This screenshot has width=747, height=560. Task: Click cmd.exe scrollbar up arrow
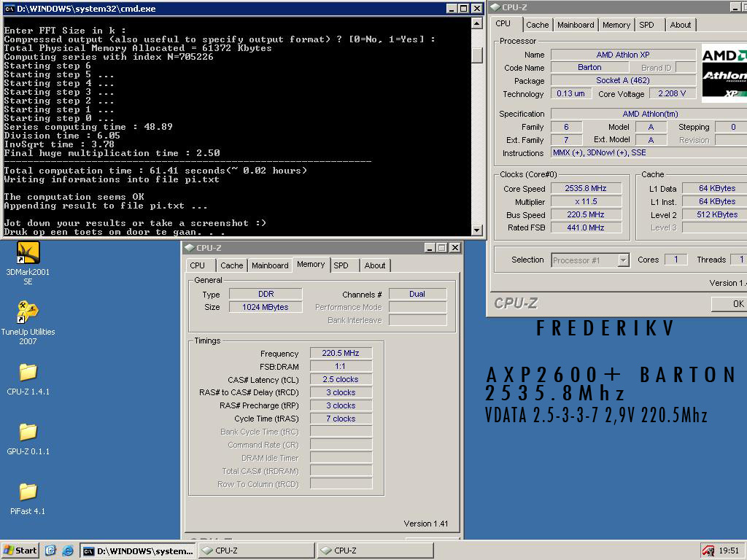[476, 23]
